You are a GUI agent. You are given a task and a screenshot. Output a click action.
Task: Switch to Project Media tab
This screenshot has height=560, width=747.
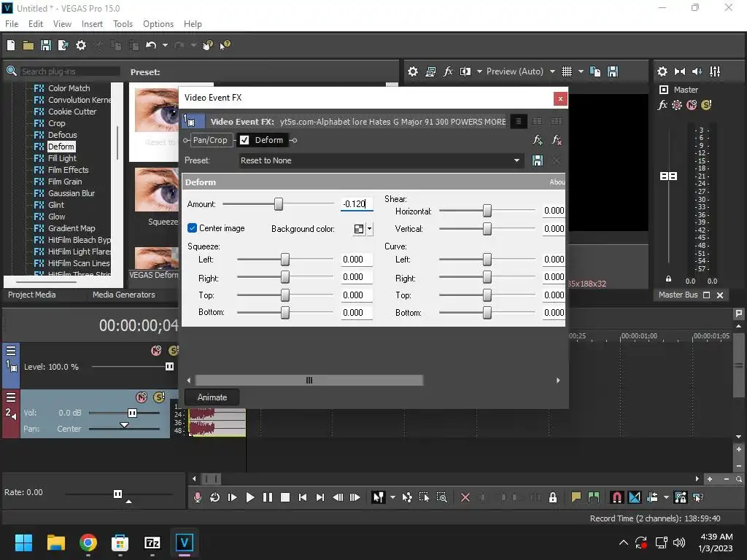pyautogui.click(x=31, y=295)
